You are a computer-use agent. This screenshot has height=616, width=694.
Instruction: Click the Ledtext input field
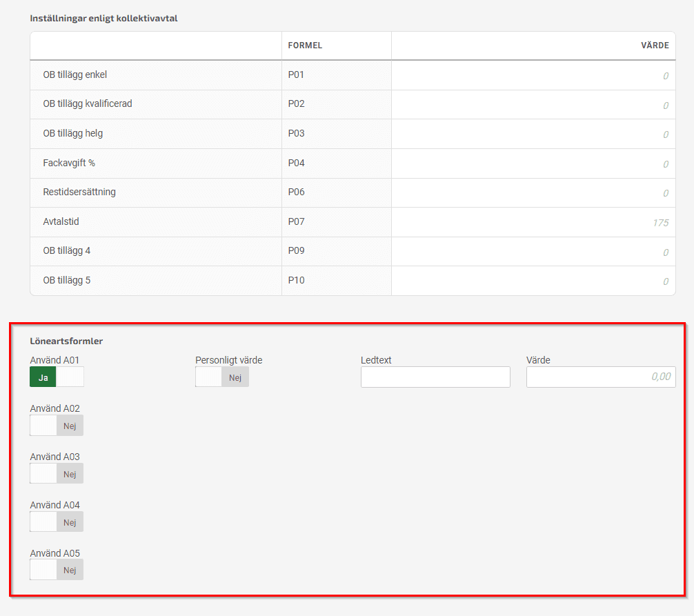pyautogui.click(x=435, y=377)
